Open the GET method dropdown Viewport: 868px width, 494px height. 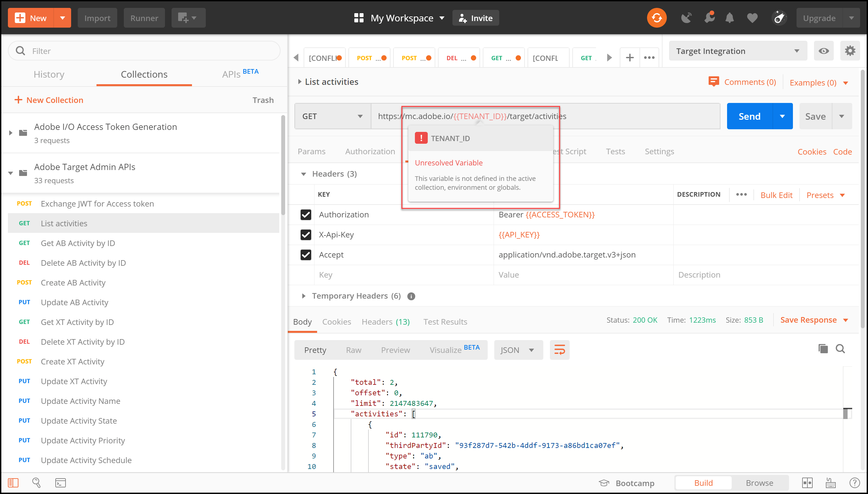(332, 116)
